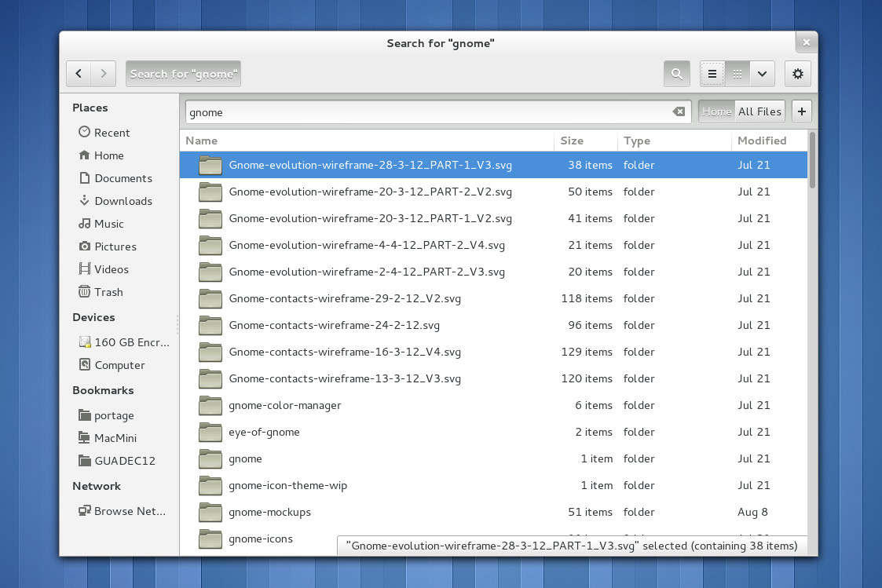
Task: Open Pictures in the sidebar
Action: [108, 247]
